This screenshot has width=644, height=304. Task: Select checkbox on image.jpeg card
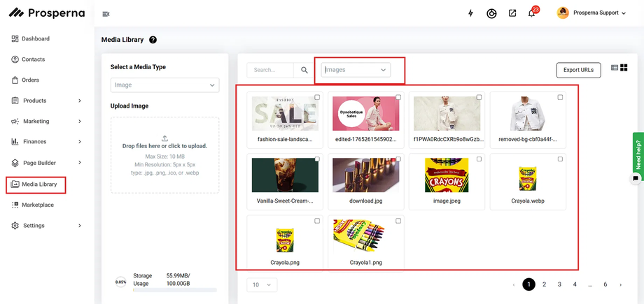point(479,159)
